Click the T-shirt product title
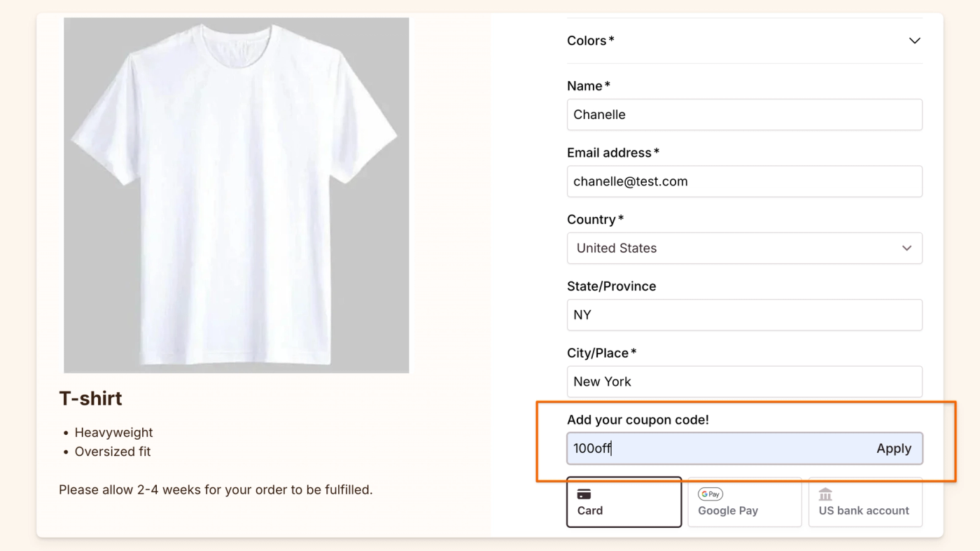 [90, 398]
